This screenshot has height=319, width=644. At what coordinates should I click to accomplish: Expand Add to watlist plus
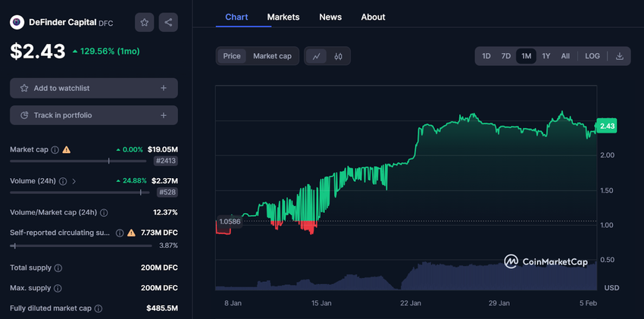[164, 89]
